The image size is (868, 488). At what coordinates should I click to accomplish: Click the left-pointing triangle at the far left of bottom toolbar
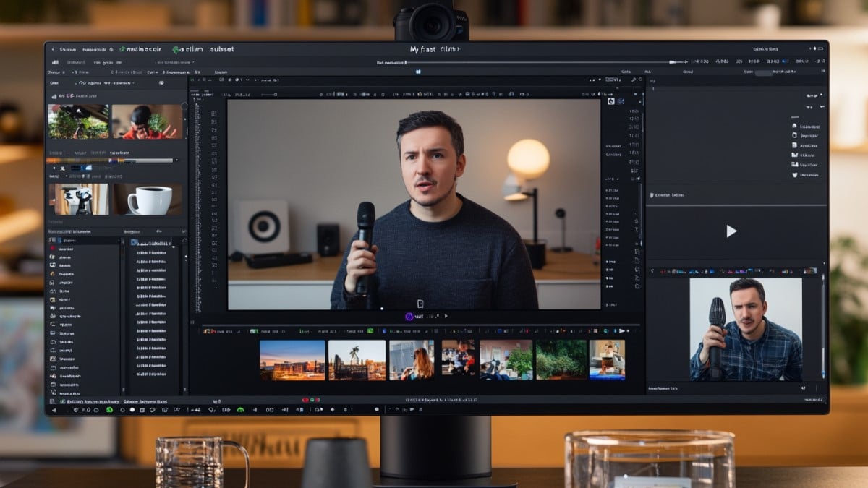(x=54, y=410)
